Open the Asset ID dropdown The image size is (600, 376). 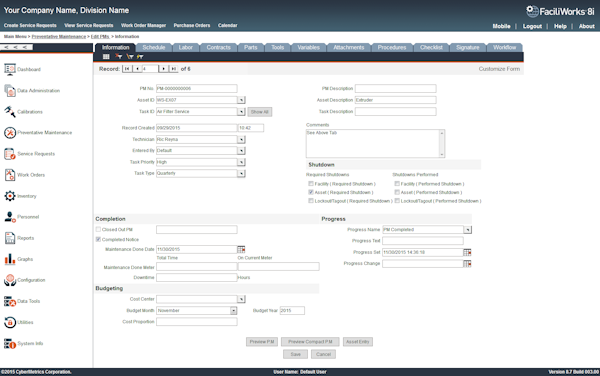tap(241, 100)
